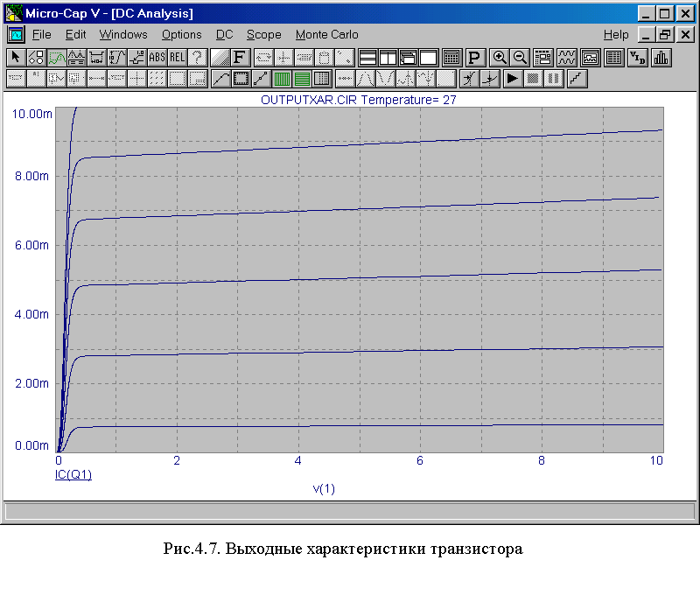Open the DC menu
The image size is (700, 602).
pos(225,34)
